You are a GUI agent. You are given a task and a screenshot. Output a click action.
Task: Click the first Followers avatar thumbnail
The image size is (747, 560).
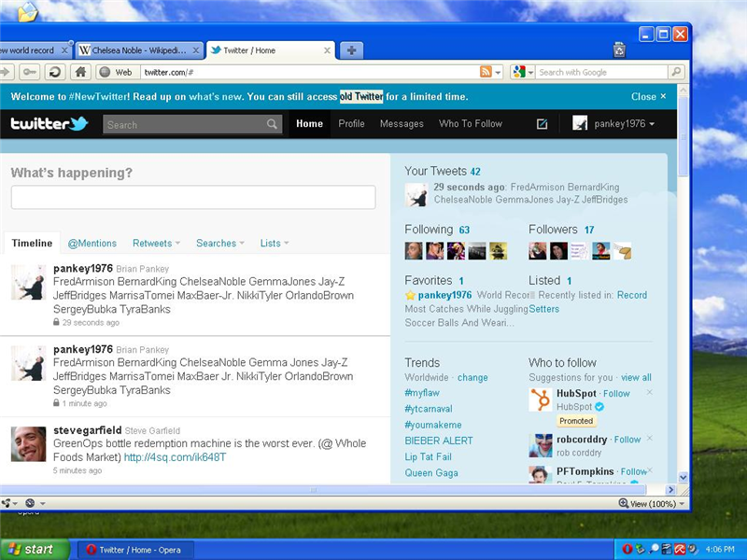[x=538, y=251]
